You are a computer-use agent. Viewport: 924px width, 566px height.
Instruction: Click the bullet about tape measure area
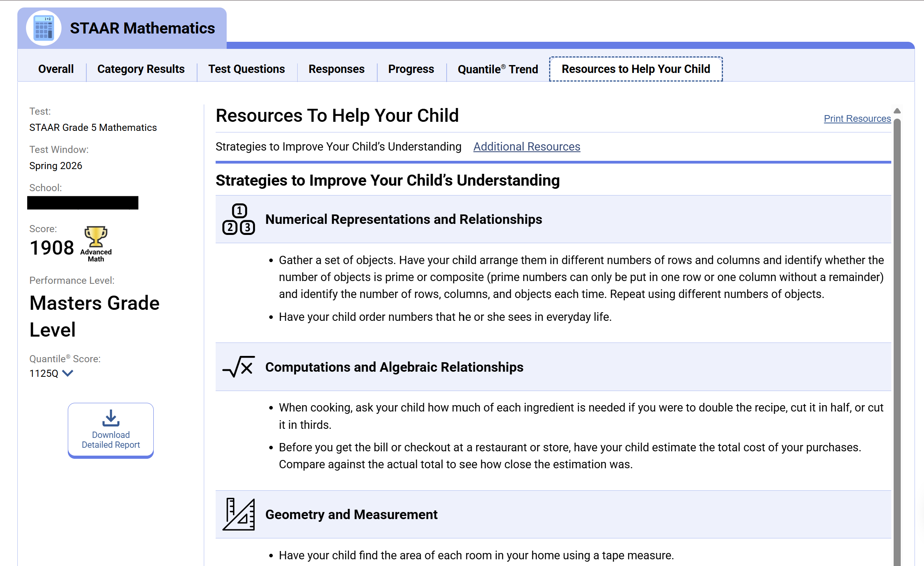click(x=476, y=555)
